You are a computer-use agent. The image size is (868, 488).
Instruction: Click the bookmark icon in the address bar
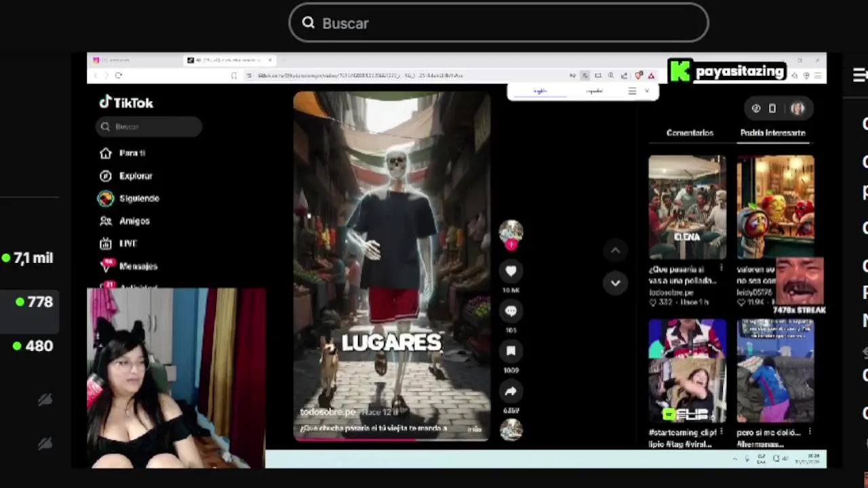tap(235, 75)
